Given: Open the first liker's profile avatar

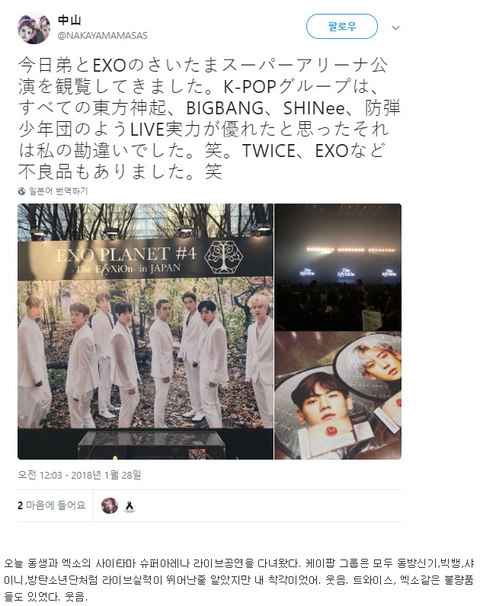Looking at the screenshot, I should click(x=109, y=506).
